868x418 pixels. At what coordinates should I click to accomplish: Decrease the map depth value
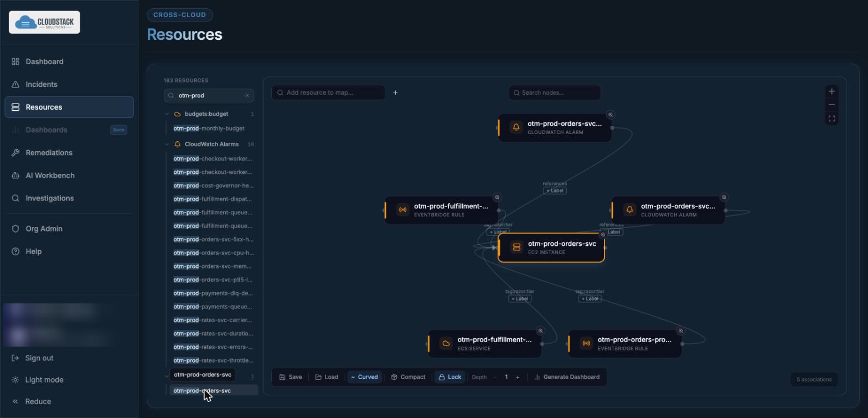495,377
